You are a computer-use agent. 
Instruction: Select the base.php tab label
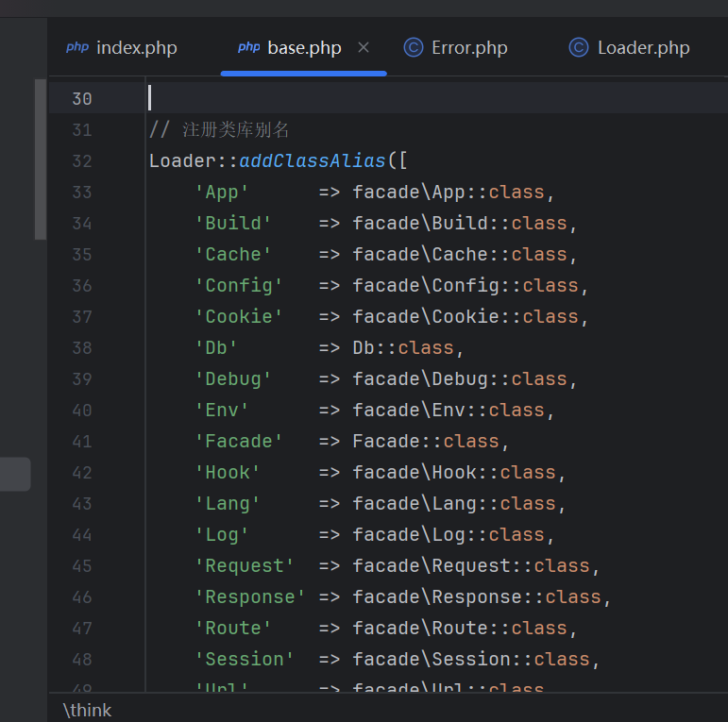304,47
